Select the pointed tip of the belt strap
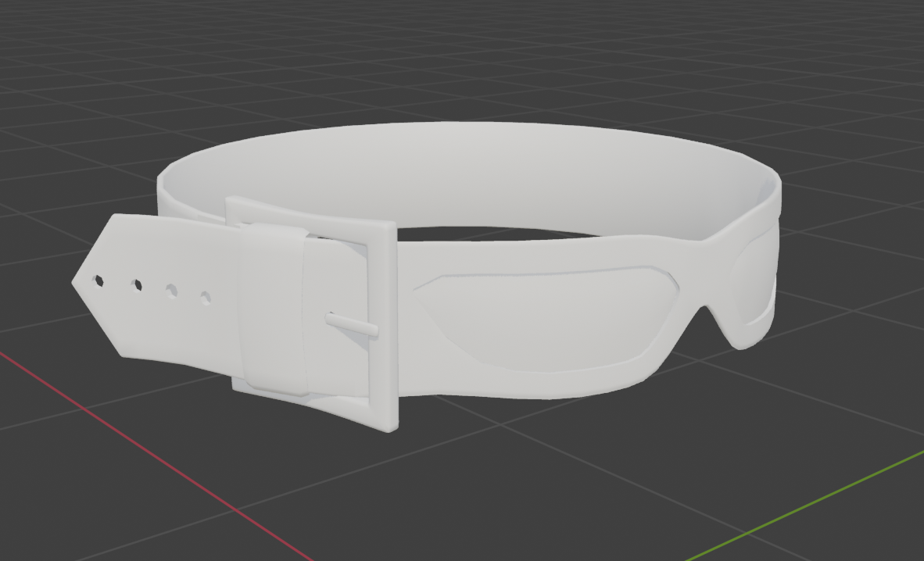 (x=80, y=283)
